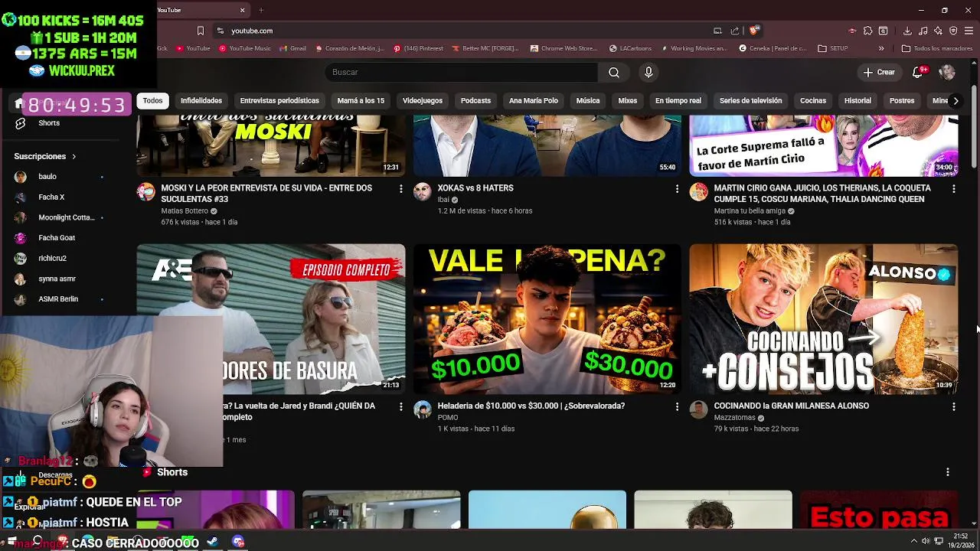Screen dimensions: 980x551
Task: Open the account avatar menu
Action: [947, 72]
